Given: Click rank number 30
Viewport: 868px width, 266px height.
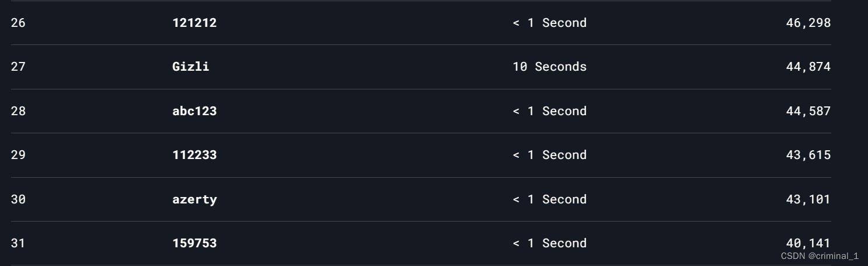Looking at the screenshot, I should coord(18,199).
